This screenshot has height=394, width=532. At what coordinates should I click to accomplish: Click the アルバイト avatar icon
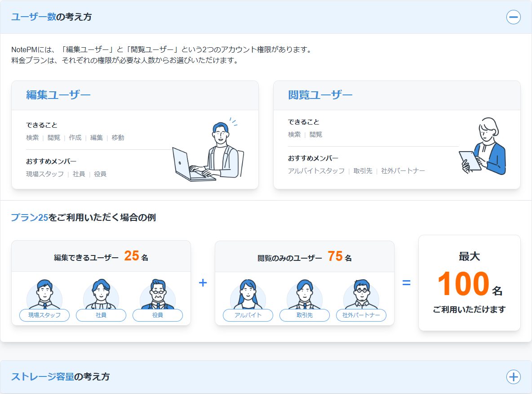coord(248,294)
